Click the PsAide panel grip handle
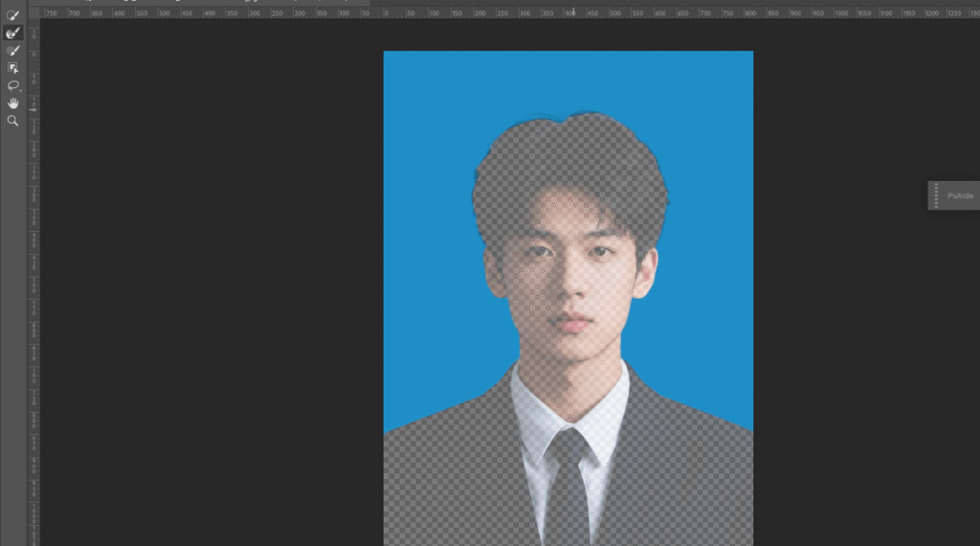The height and width of the screenshot is (546, 980). pos(935,195)
